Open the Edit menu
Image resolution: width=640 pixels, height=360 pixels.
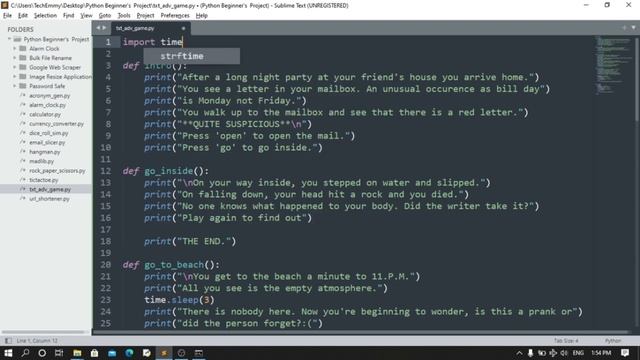tap(23, 16)
